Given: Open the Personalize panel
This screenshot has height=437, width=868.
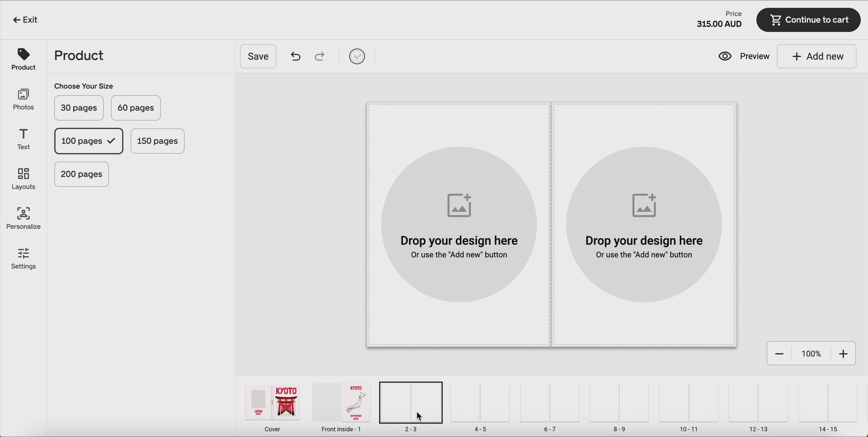Looking at the screenshot, I should tap(23, 218).
